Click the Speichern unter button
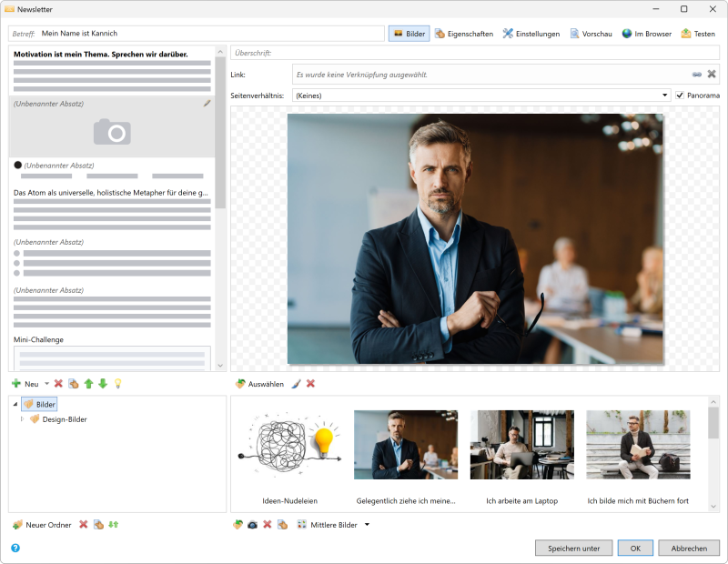Viewport: 728px width, 564px height. tap(574, 548)
